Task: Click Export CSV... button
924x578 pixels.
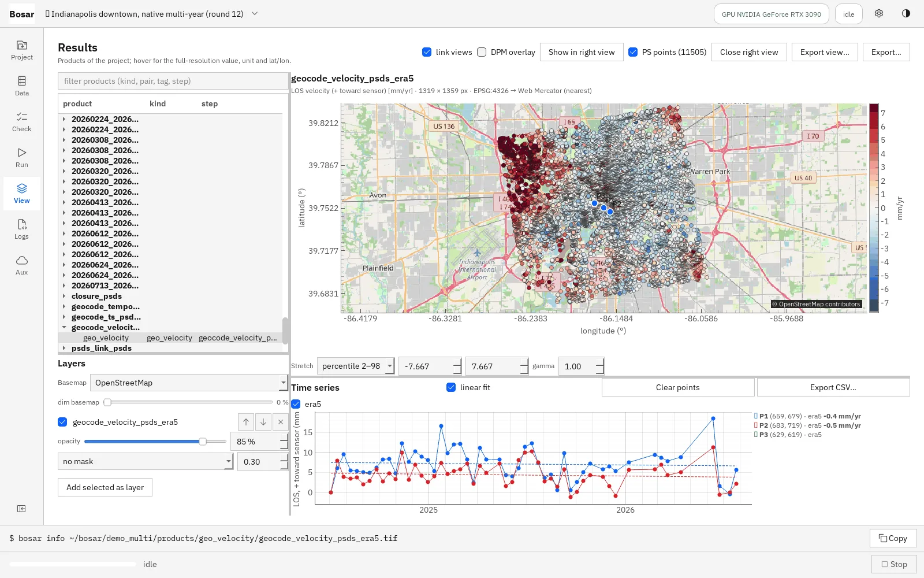Action: 833,387
